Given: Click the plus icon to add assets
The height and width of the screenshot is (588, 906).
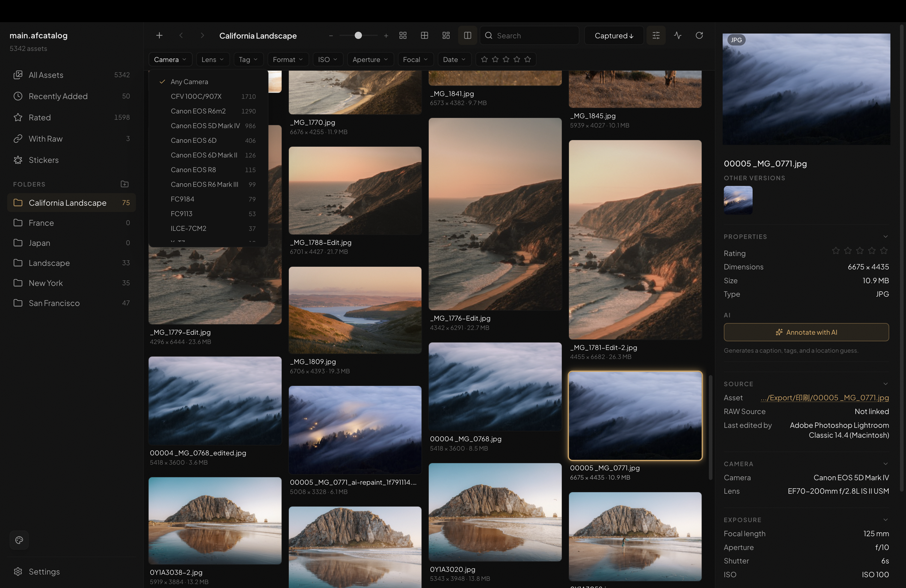Looking at the screenshot, I should [159, 35].
